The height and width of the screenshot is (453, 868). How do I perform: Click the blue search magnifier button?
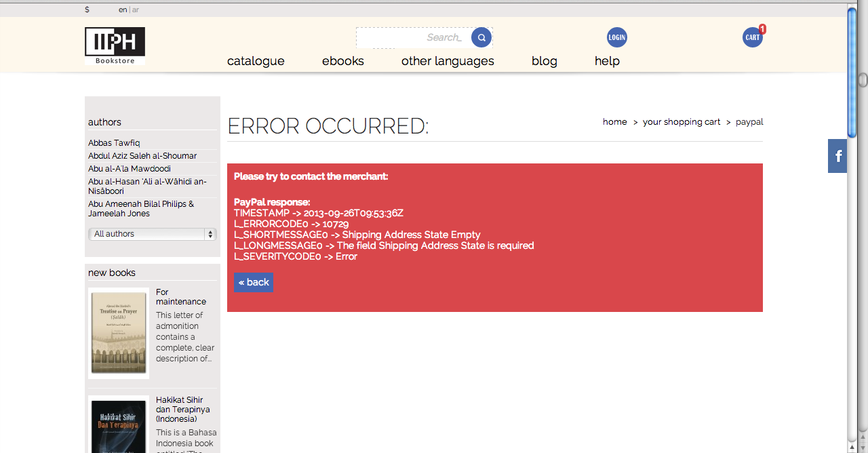(x=481, y=37)
